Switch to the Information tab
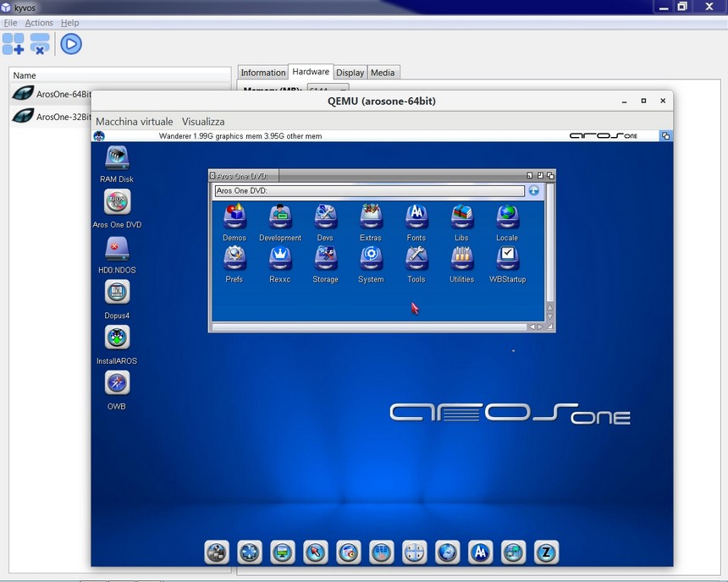This screenshot has height=582, width=728. [x=262, y=73]
